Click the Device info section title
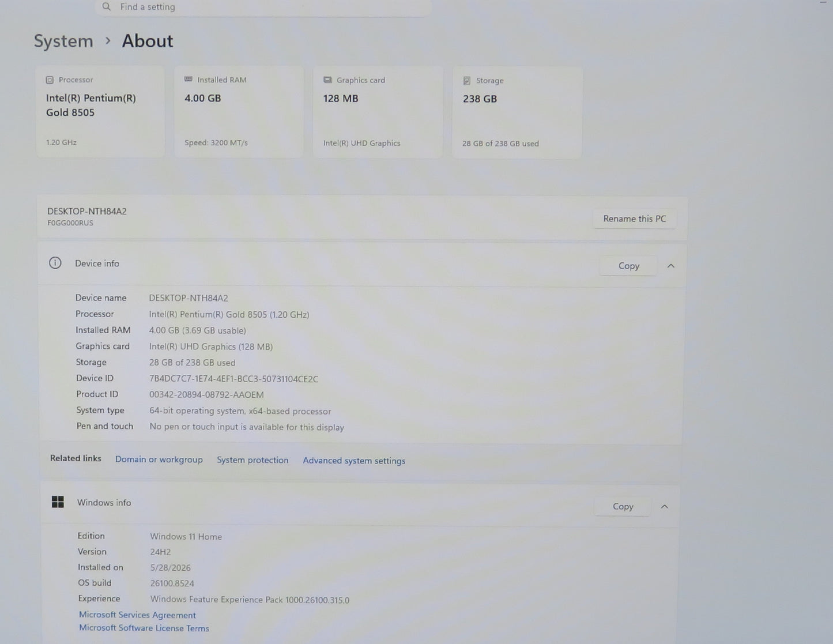 (x=97, y=263)
